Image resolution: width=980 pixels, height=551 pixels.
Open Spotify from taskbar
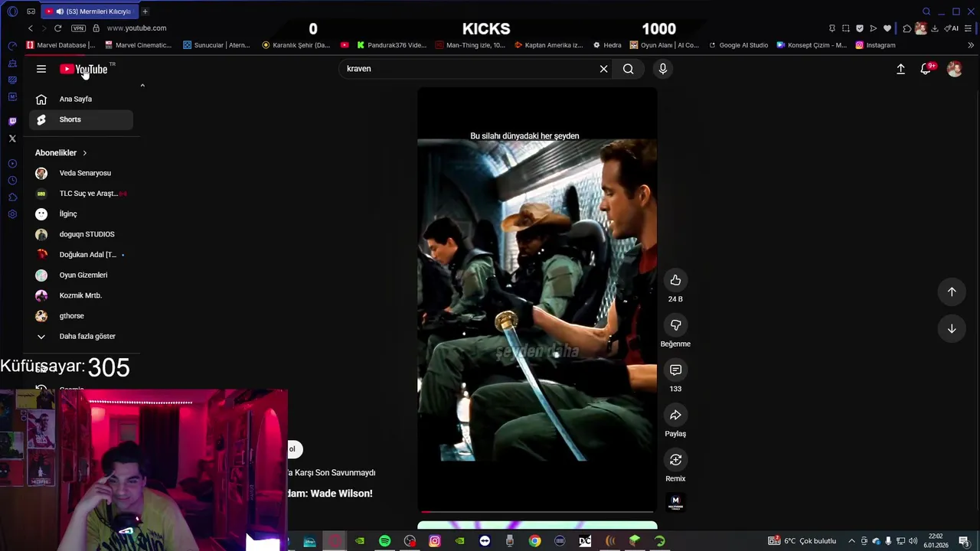tap(385, 541)
